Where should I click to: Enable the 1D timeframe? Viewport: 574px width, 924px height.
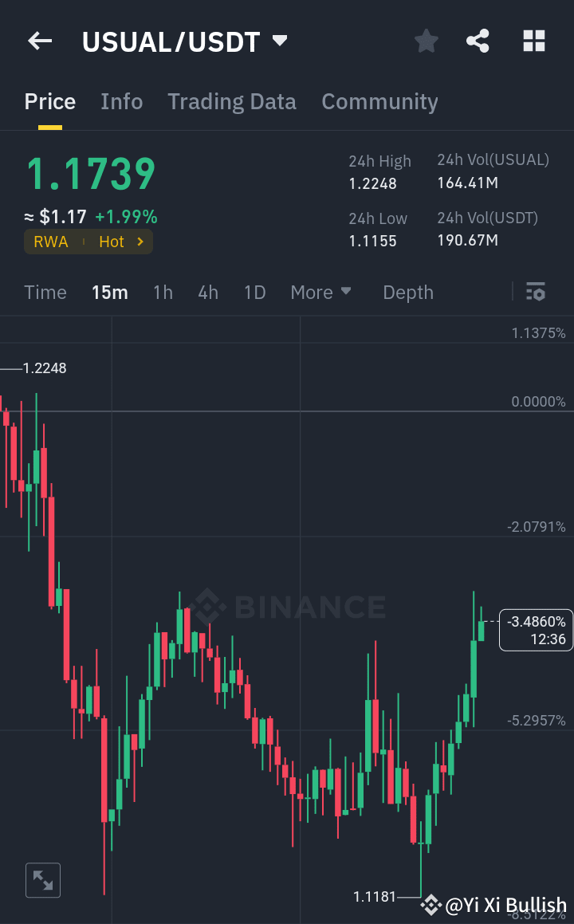click(254, 292)
